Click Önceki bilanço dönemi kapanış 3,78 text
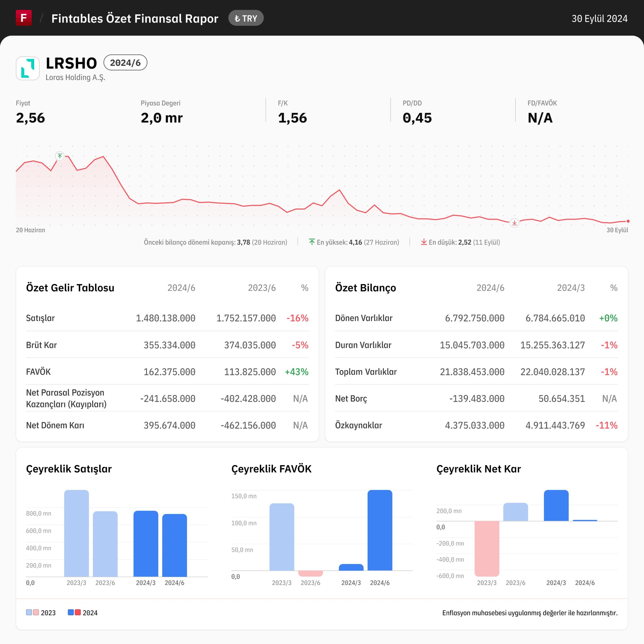 [x=215, y=242]
